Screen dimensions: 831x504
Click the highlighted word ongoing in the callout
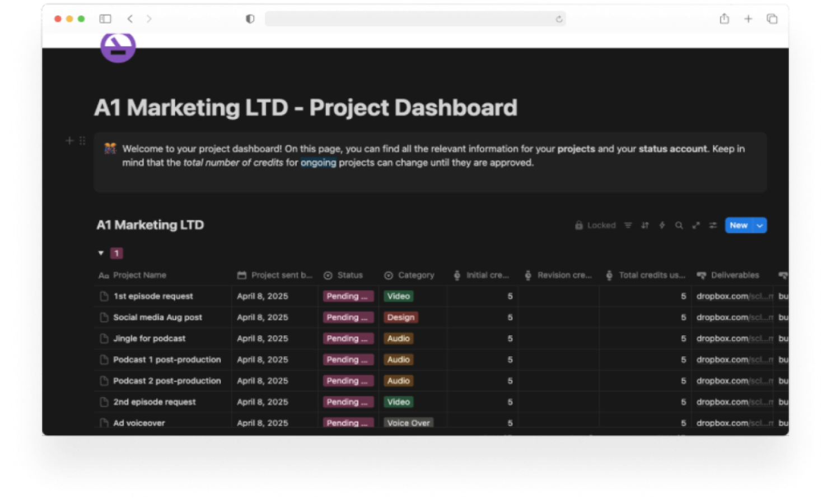click(x=318, y=162)
